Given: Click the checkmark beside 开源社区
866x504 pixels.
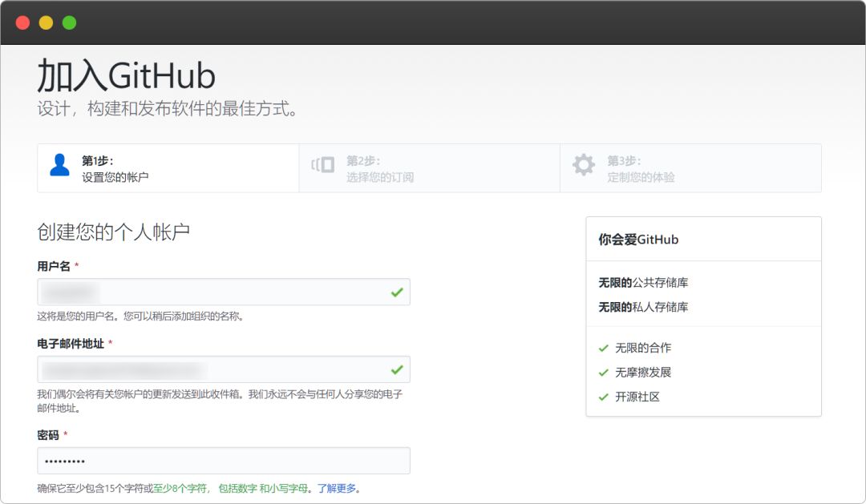Looking at the screenshot, I should (x=604, y=397).
